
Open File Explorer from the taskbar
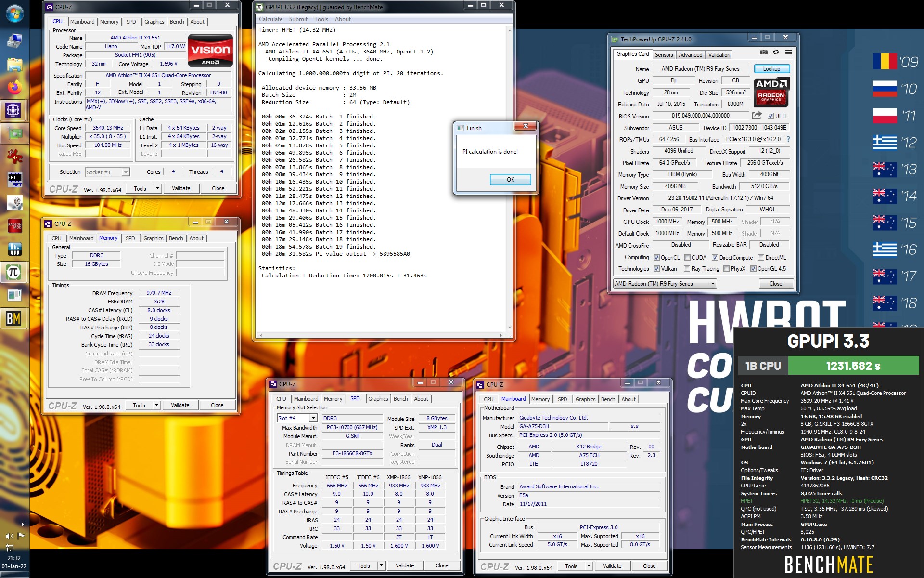tap(14, 65)
